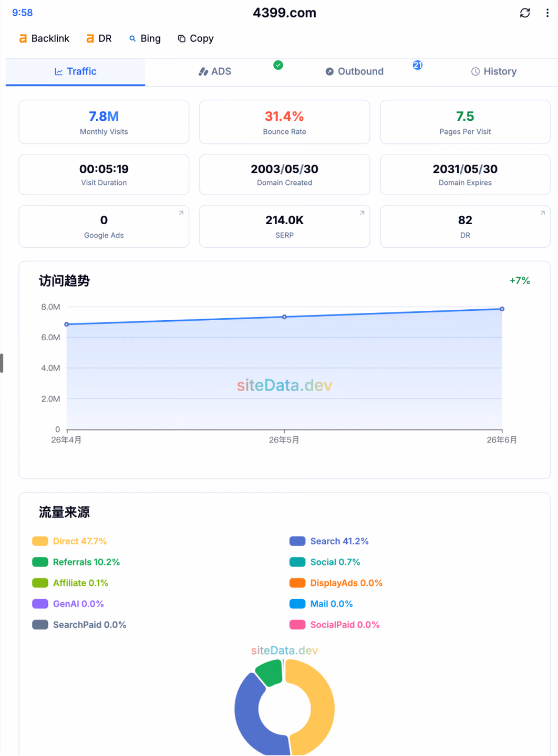Click the Domain Expires 2031/05/30 card
Viewport: 558px width, 756px height.
coord(465,174)
